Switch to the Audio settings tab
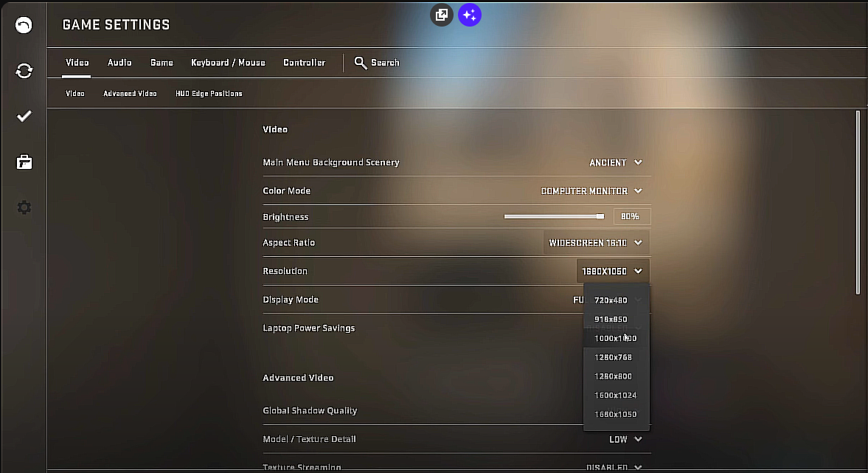Image resolution: width=868 pixels, height=473 pixels. [x=119, y=63]
